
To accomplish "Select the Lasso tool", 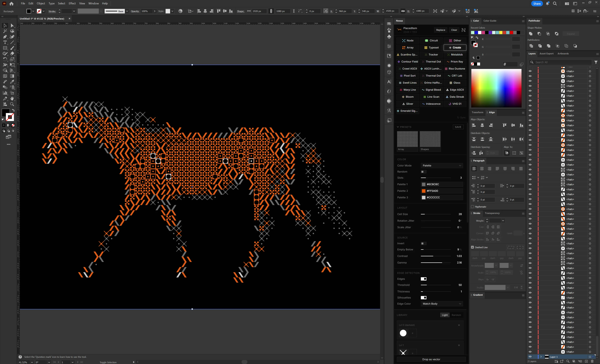I will pos(12,31).
